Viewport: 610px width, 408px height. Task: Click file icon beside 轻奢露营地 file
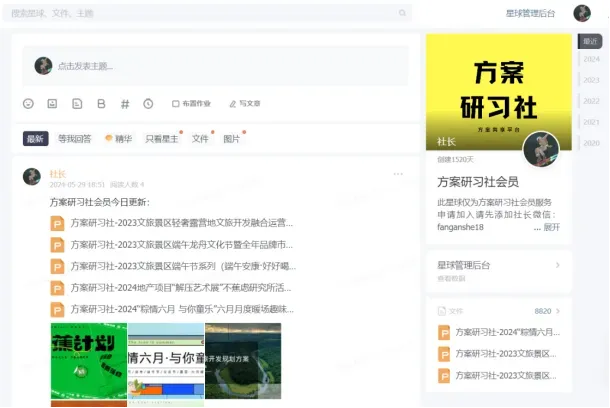pos(57,223)
